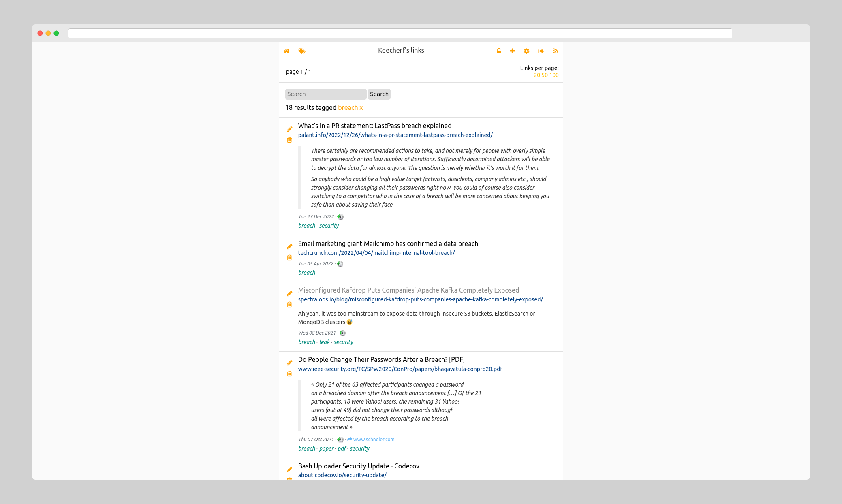Viewport: 842px width, 504px height.
Task: Show 20 links per page
Action: tap(536, 75)
